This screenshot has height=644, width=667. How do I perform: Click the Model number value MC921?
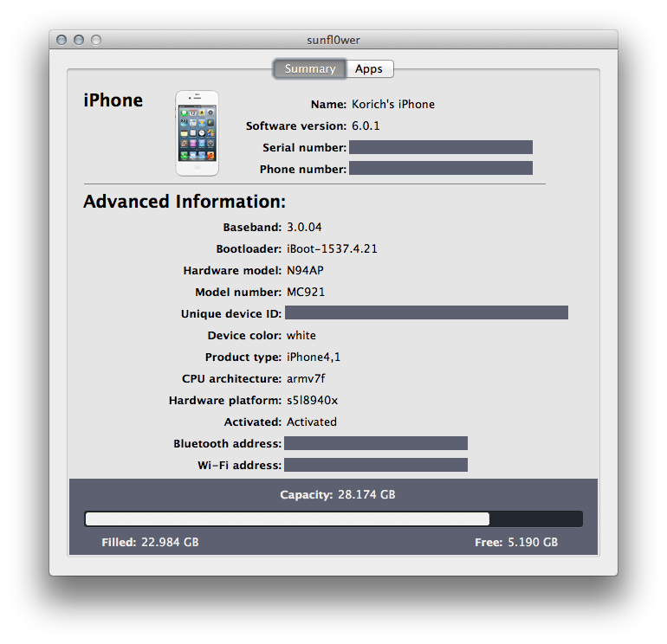pos(306,293)
